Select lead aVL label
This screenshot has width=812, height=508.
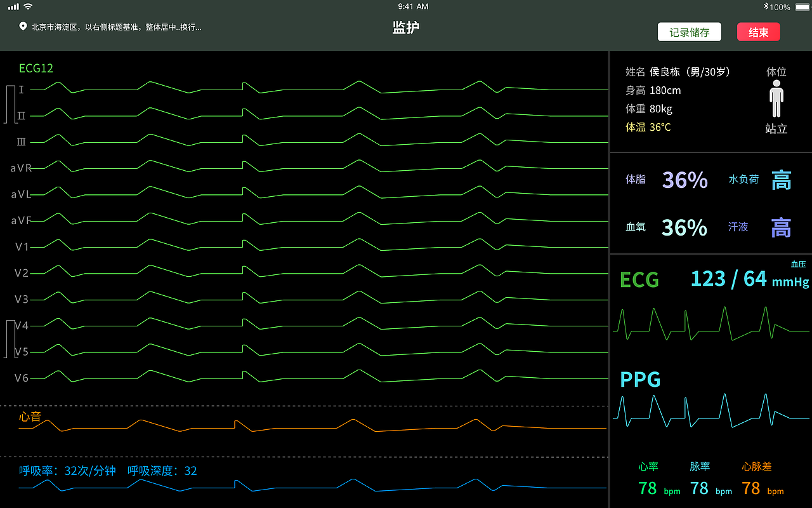click(21, 194)
